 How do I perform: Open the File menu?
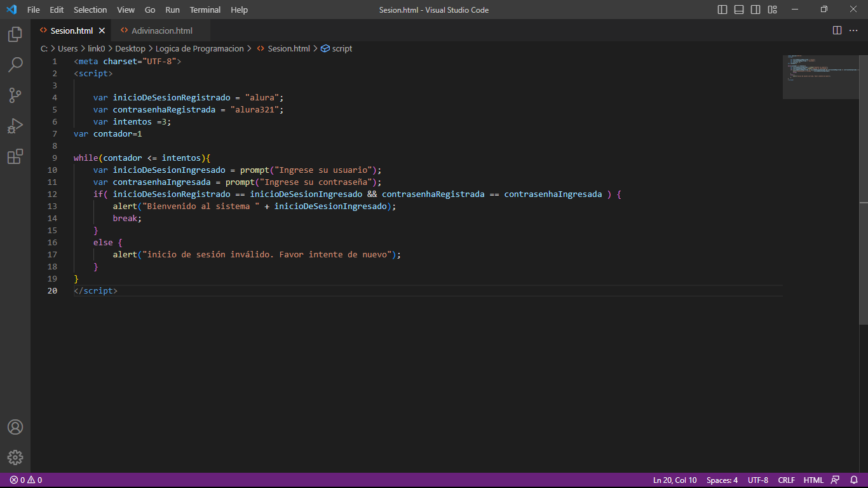click(x=34, y=10)
